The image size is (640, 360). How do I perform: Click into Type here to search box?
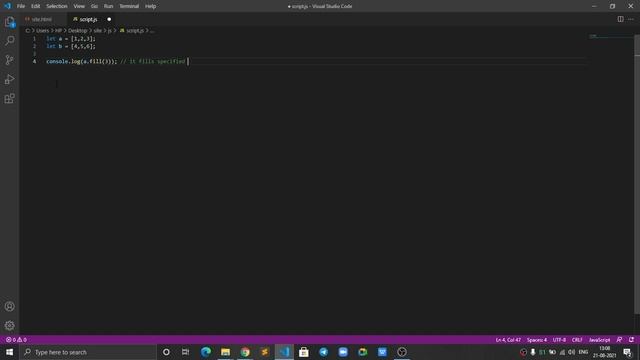[x=88, y=352]
